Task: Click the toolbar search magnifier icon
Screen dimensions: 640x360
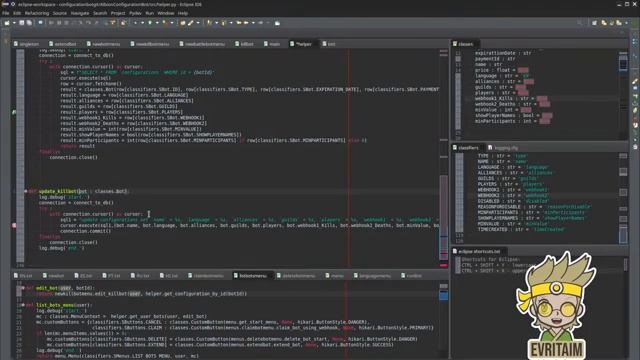Action: tap(580, 23)
